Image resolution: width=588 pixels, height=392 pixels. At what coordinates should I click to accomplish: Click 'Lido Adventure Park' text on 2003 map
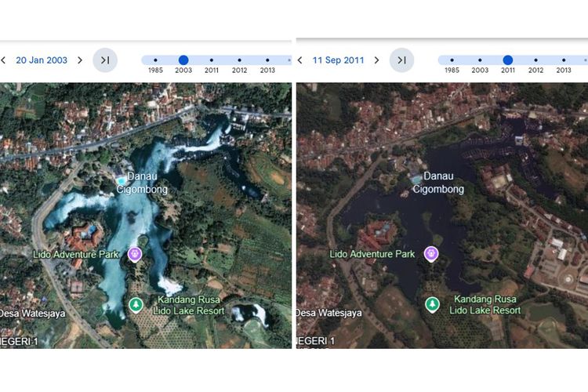pos(76,254)
